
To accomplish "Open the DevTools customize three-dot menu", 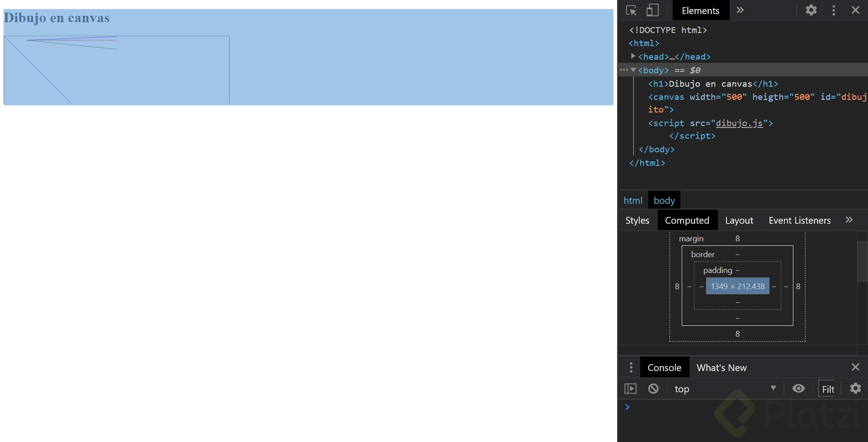I will pyautogui.click(x=834, y=10).
